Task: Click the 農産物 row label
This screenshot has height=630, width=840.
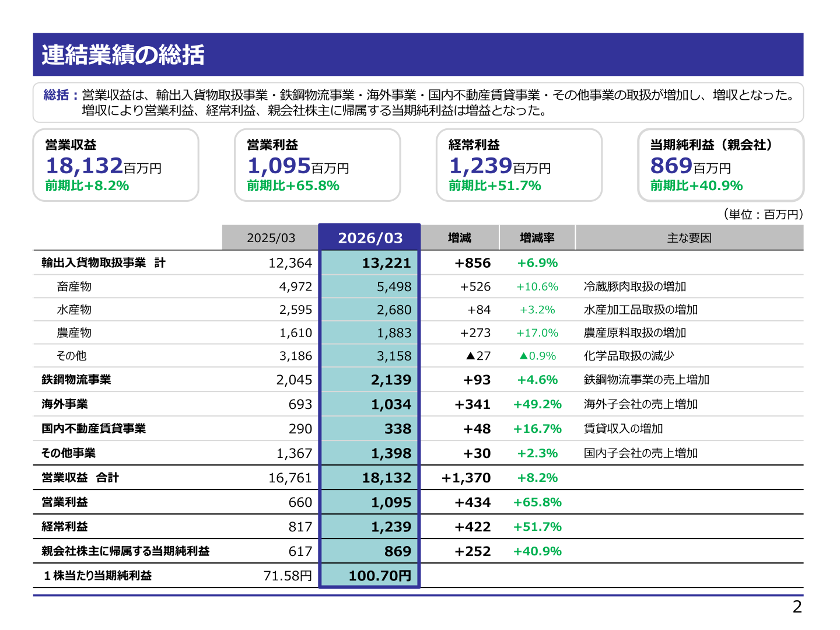Action: (74, 333)
